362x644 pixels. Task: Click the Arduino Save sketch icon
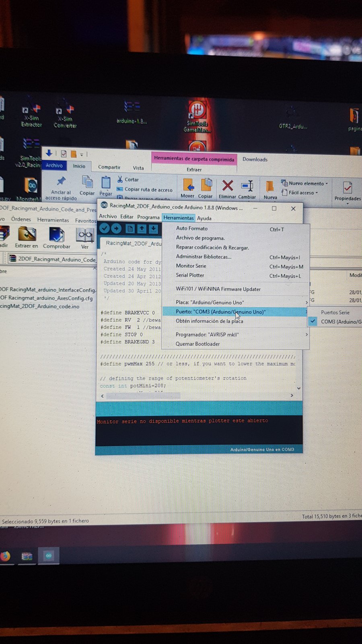pos(153,229)
